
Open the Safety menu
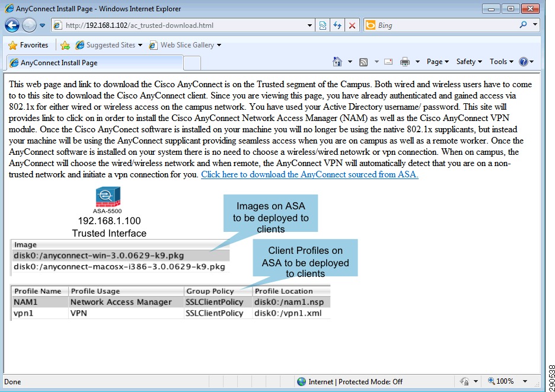[x=469, y=62]
